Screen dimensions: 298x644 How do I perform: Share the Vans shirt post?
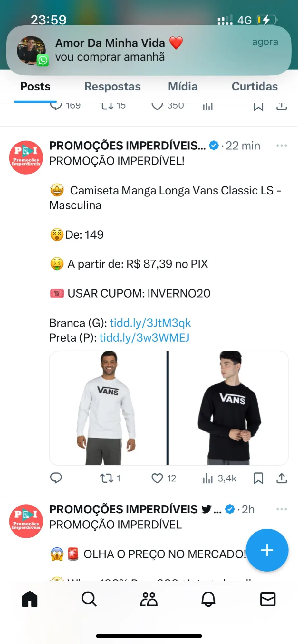tap(282, 478)
